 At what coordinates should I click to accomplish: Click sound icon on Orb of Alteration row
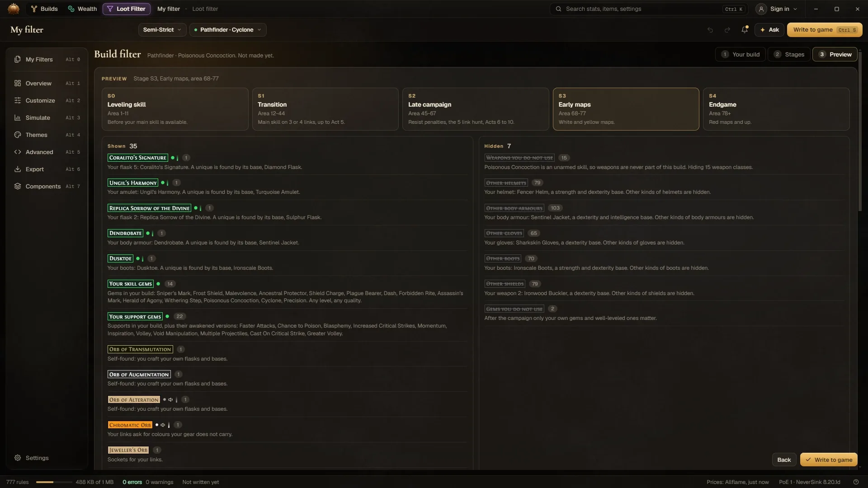170,400
